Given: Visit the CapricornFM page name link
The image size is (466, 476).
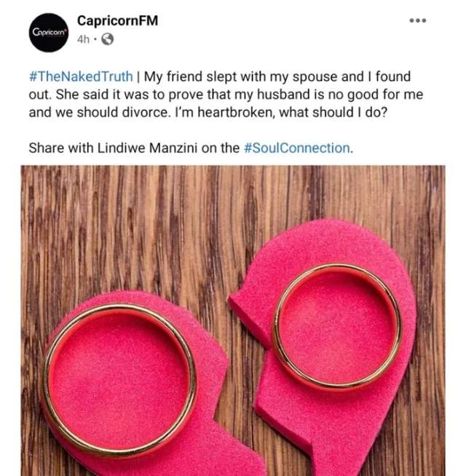Looking at the screenshot, I should click(117, 20).
